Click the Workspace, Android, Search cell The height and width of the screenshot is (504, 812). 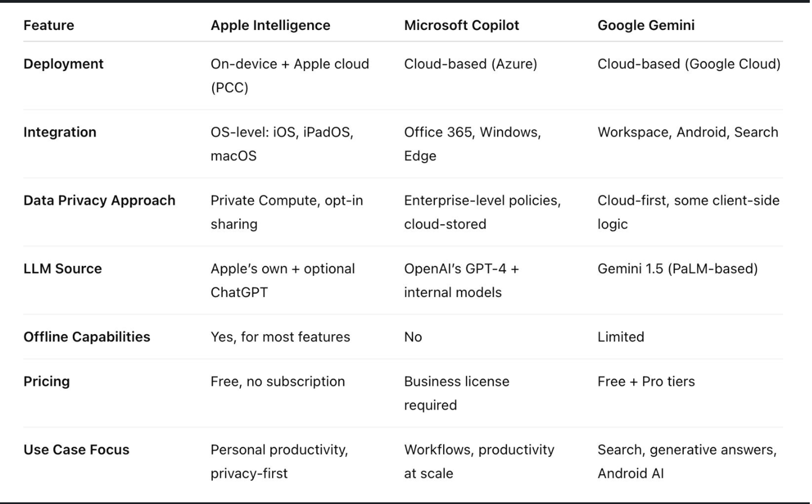pos(688,132)
